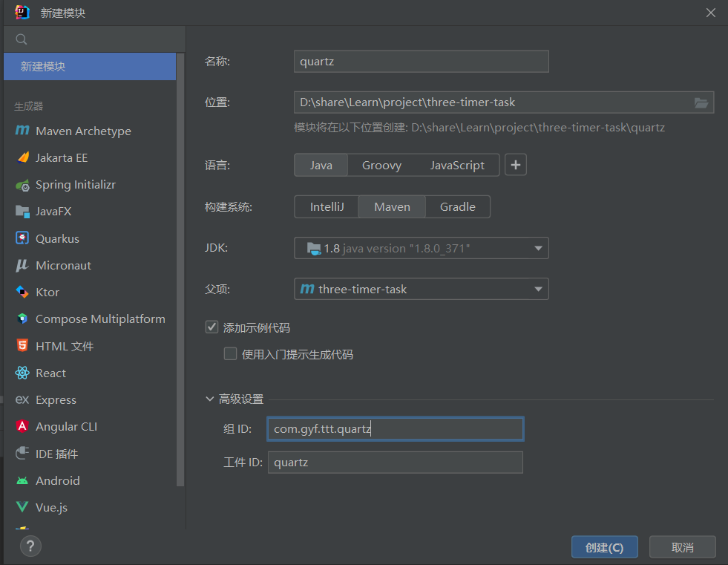Select Micronaut label in generators
The height and width of the screenshot is (565, 728).
pos(63,265)
